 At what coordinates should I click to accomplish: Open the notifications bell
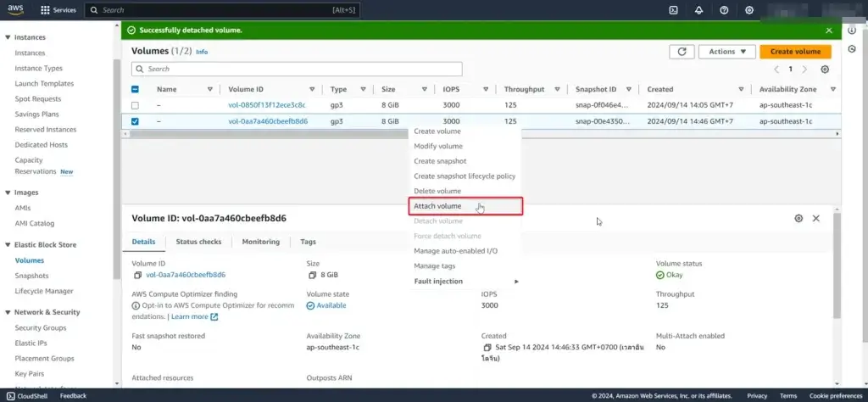coord(698,10)
